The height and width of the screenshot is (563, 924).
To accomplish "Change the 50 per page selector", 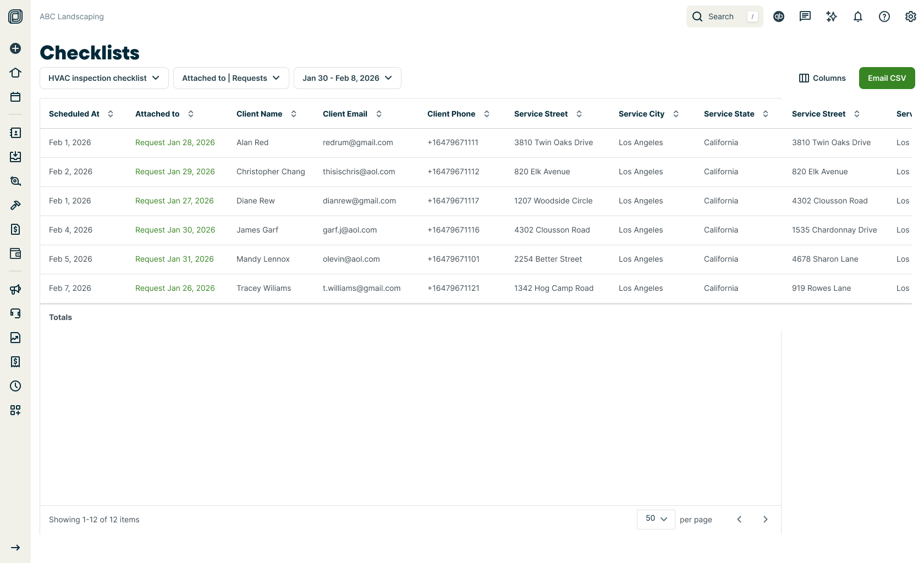I will (656, 519).
